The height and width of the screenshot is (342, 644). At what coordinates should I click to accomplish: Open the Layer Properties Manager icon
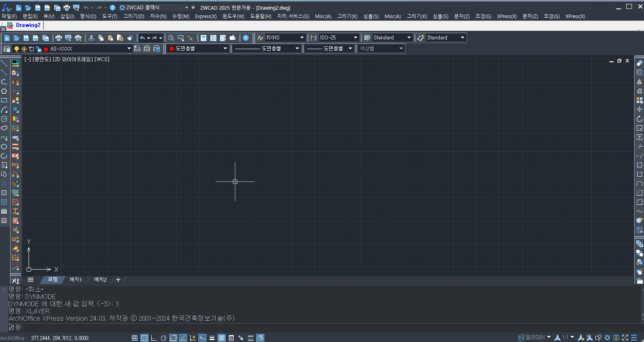click(7, 49)
